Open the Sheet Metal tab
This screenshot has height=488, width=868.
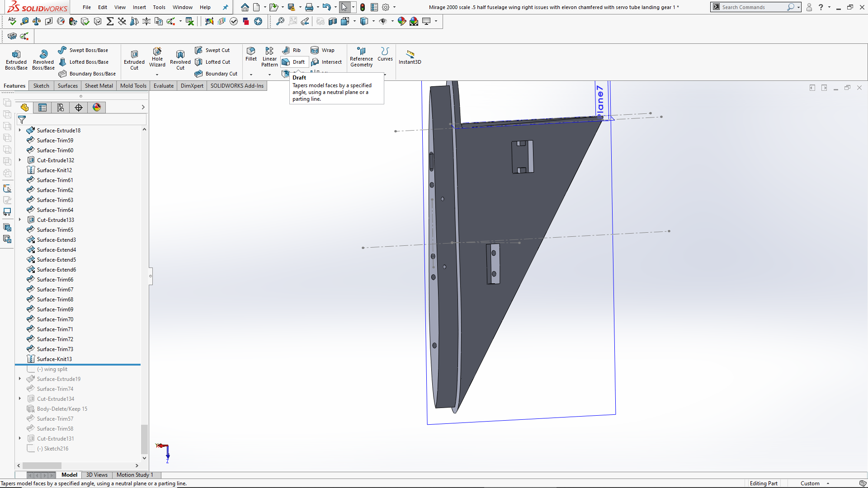(x=99, y=86)
